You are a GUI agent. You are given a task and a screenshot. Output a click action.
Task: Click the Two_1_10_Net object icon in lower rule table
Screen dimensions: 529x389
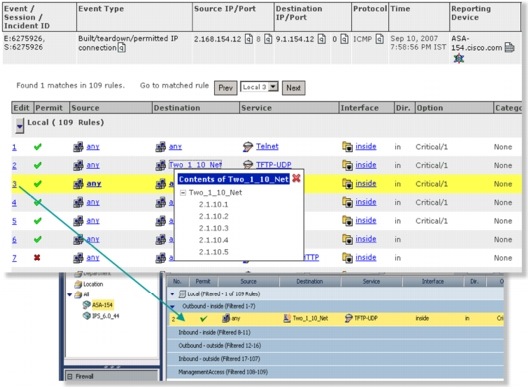(287, 318)
